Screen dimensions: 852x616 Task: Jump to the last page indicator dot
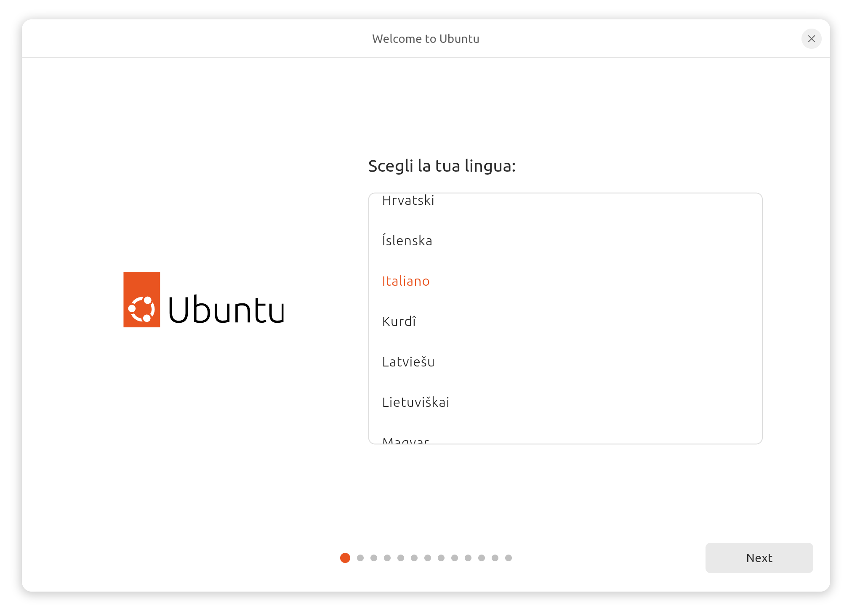pos(509,558)
